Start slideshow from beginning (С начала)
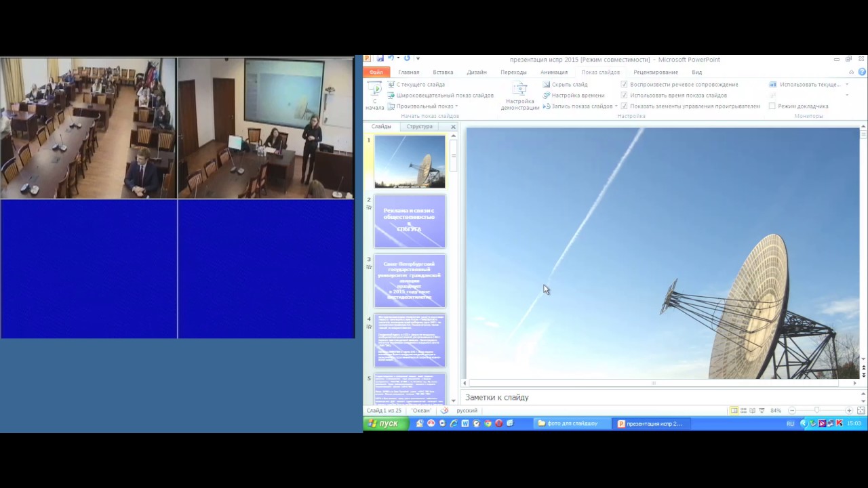Image resolution: width=868 pixels, height=488 pixels. pyautogui.click(x=374, y=96)
